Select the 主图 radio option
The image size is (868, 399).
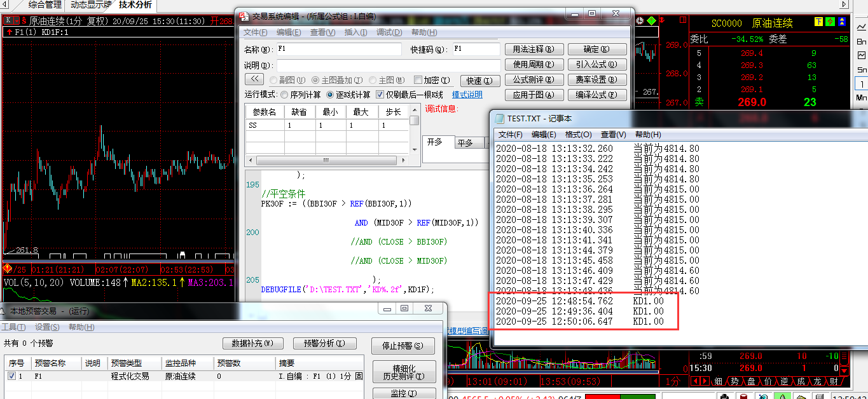373,80
